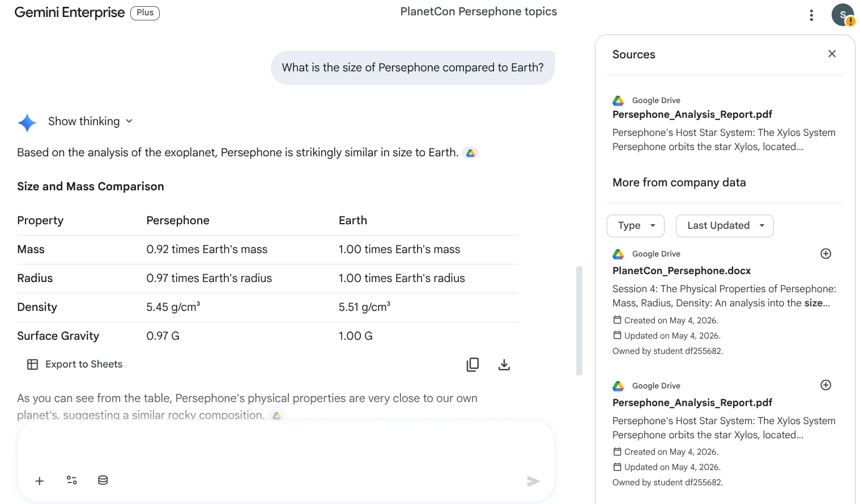Select Earth surface gravity 1.00 G
Viewport: 860px width, 504px height.
(x=356, y=336)
